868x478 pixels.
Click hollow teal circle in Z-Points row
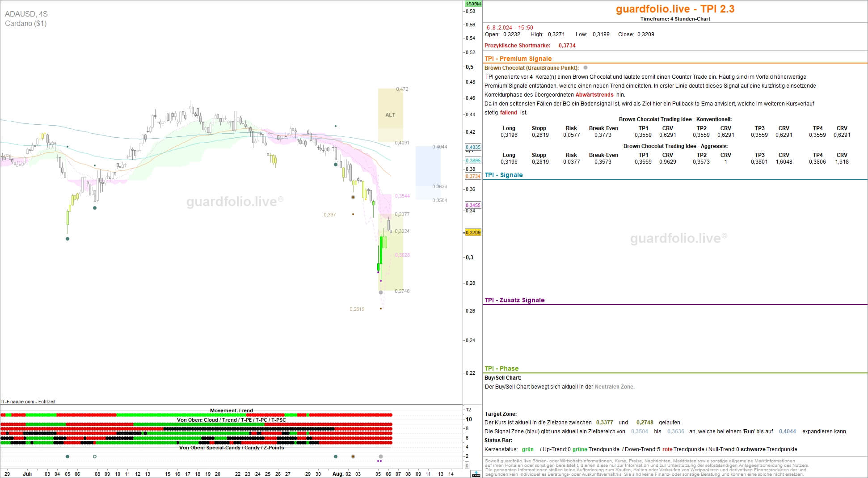[x=95, y=457]
